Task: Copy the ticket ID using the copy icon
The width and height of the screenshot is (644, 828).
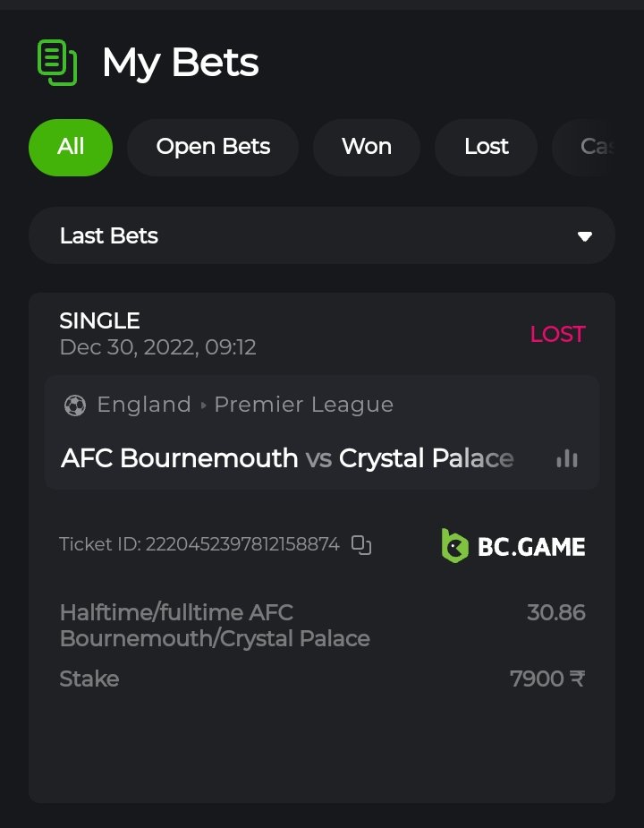Action: click(361, 544)
